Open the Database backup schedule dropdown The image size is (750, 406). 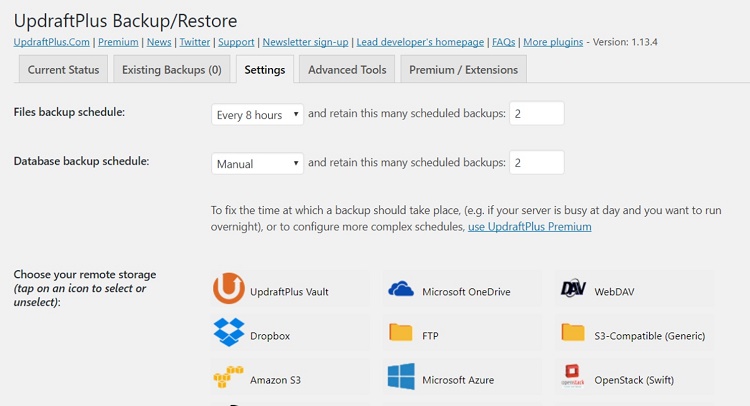click(x=257, y=164)
